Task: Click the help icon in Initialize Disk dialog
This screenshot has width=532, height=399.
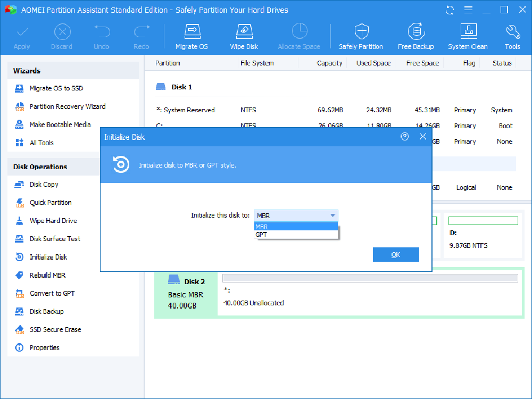Action: pos(404,136)
